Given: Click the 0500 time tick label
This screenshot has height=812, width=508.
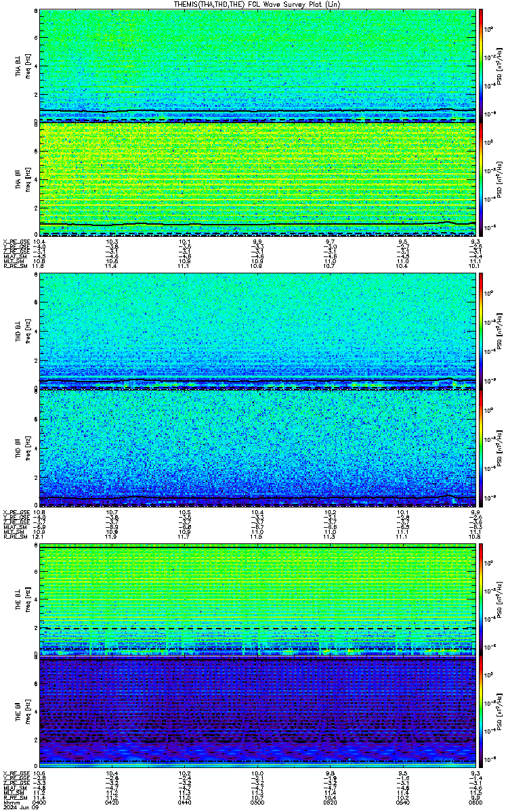Looking at the screenshot, I should coord(257,803).
